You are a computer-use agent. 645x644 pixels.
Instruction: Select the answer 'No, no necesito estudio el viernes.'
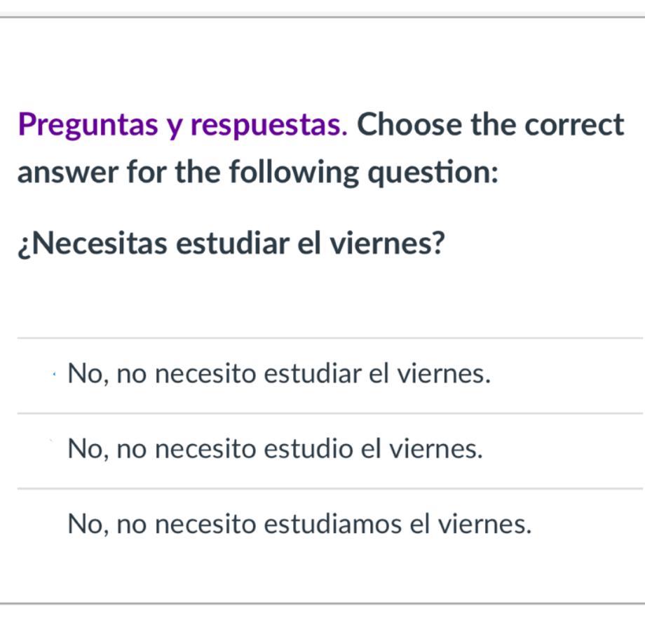point(276,449)
